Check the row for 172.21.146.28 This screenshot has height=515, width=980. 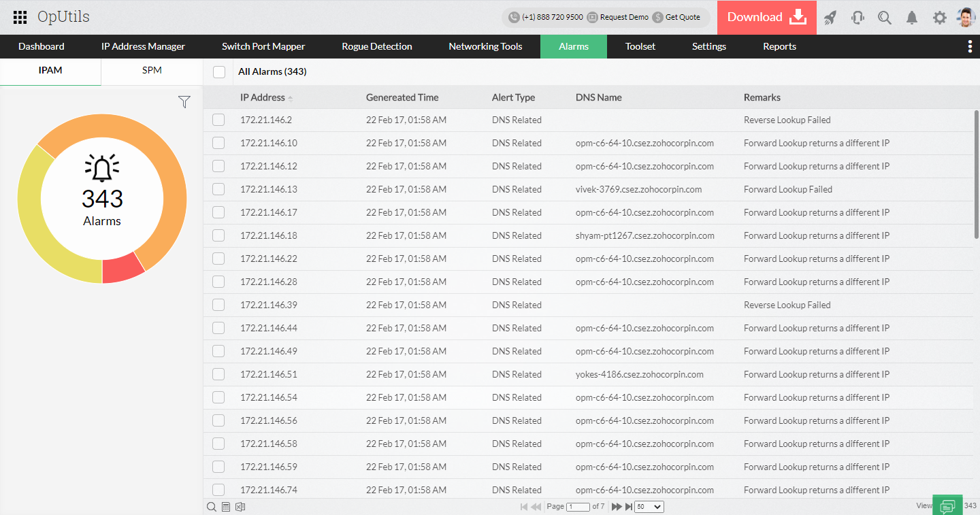[x=218, y=282]
